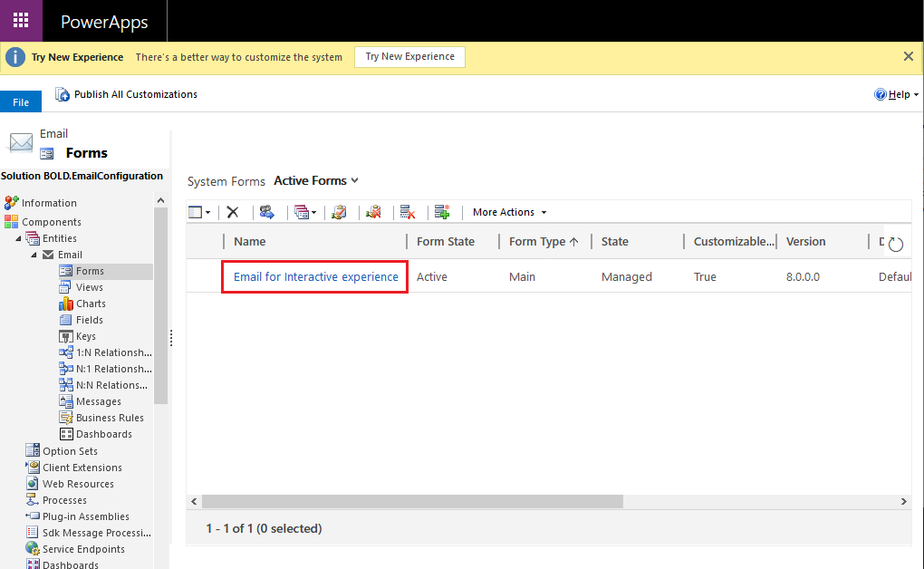Open the More Actions menu
Screen dimensions: 924x569
pos(510,212)
